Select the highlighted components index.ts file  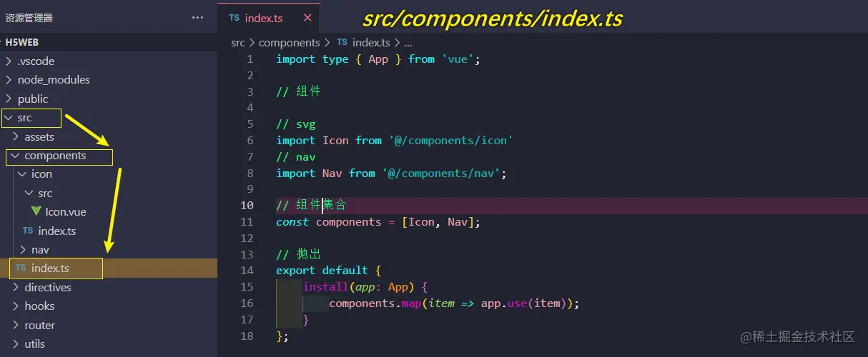50,268
